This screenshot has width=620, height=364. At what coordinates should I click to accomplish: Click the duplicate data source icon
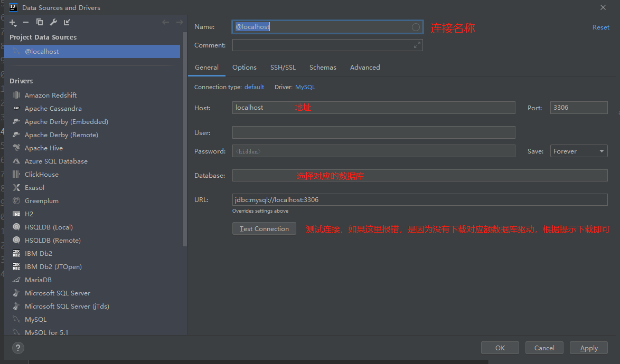(x=39, y=22)
